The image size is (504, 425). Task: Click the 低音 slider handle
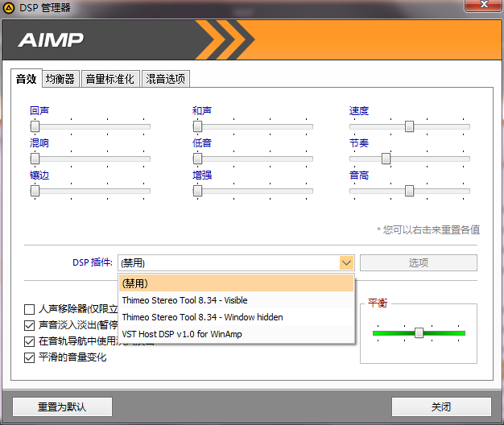coord(197,159)
